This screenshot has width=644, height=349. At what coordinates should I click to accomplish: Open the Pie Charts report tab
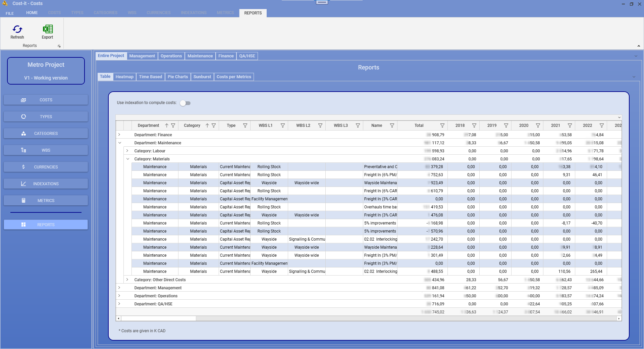178,77
